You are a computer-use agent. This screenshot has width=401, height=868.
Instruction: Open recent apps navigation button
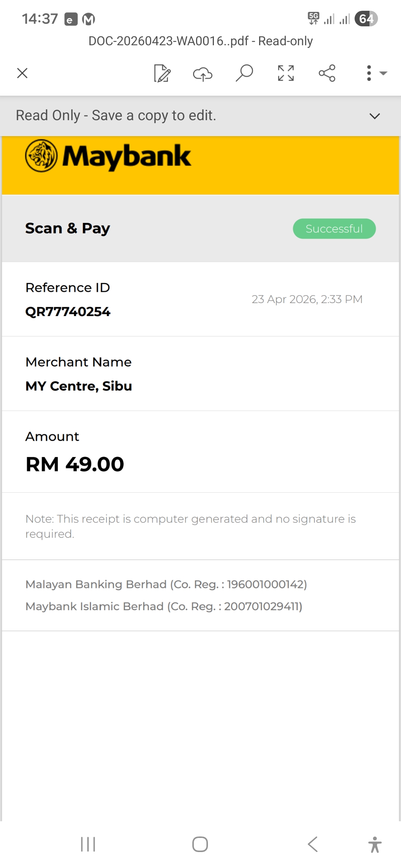tap(88, 844)
